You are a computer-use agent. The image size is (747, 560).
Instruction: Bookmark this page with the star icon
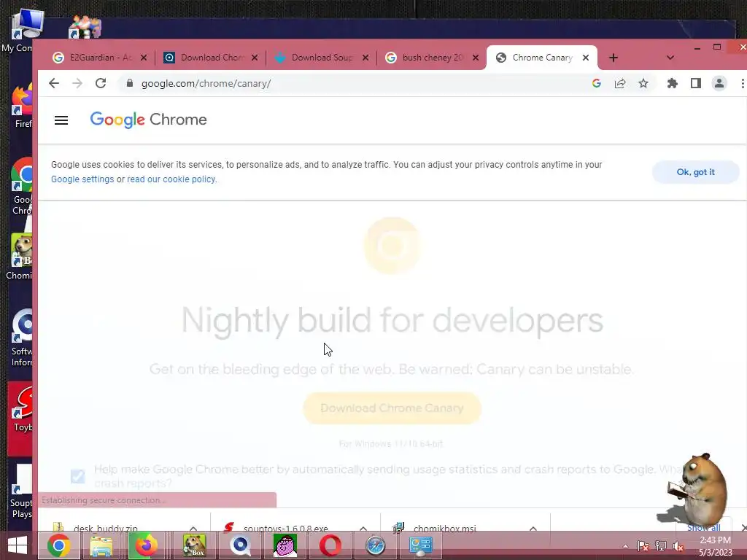(643, 83)
